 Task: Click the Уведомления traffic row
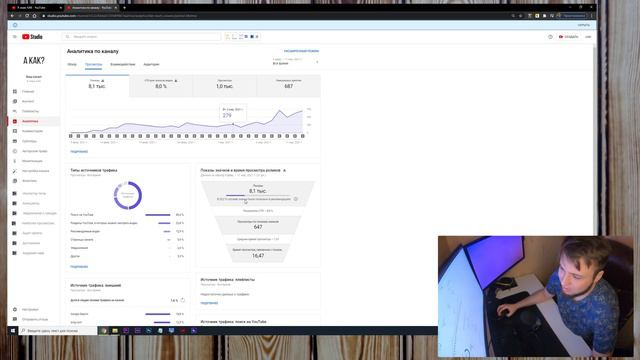coord(127,248)
